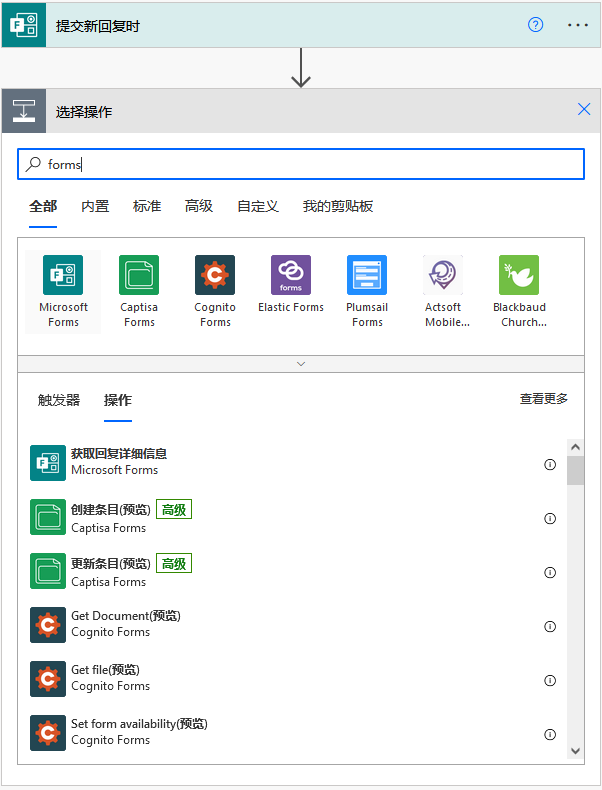
Task: Click the forms search input field
Action: [301, 164]
